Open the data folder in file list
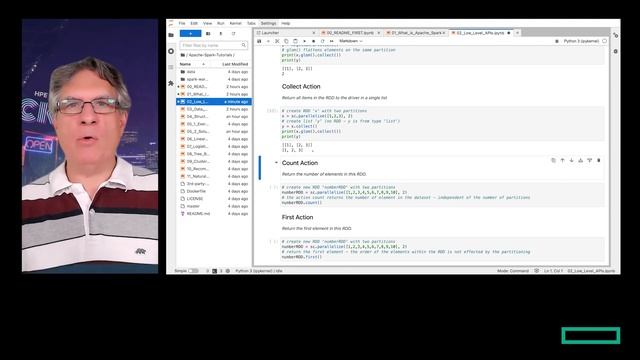640x360 pixels. [214, 71]
